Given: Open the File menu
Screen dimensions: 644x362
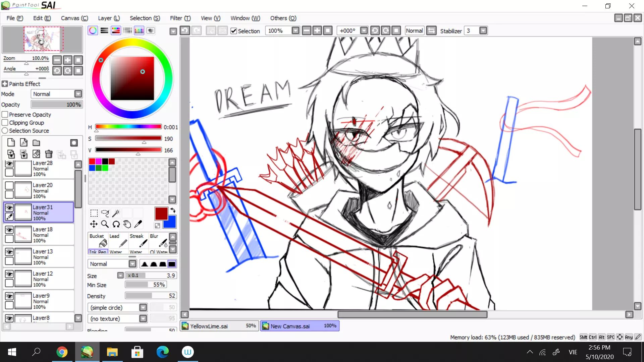Looking at the screenshot, I should 15,18.
